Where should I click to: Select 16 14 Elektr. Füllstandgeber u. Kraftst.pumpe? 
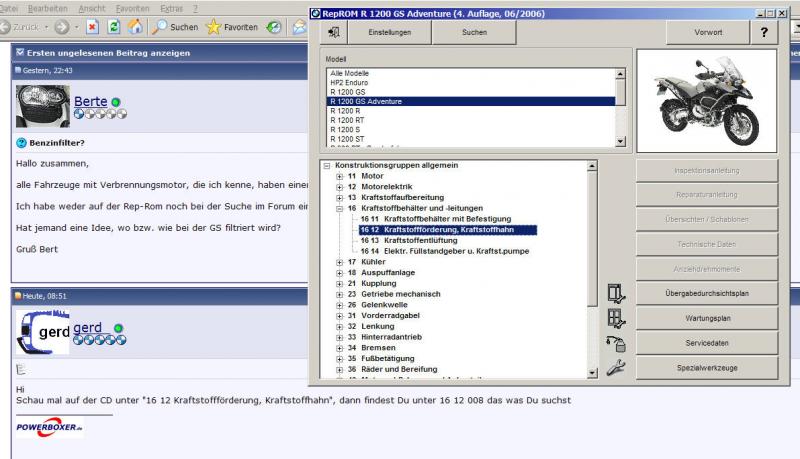pos(444,251)
